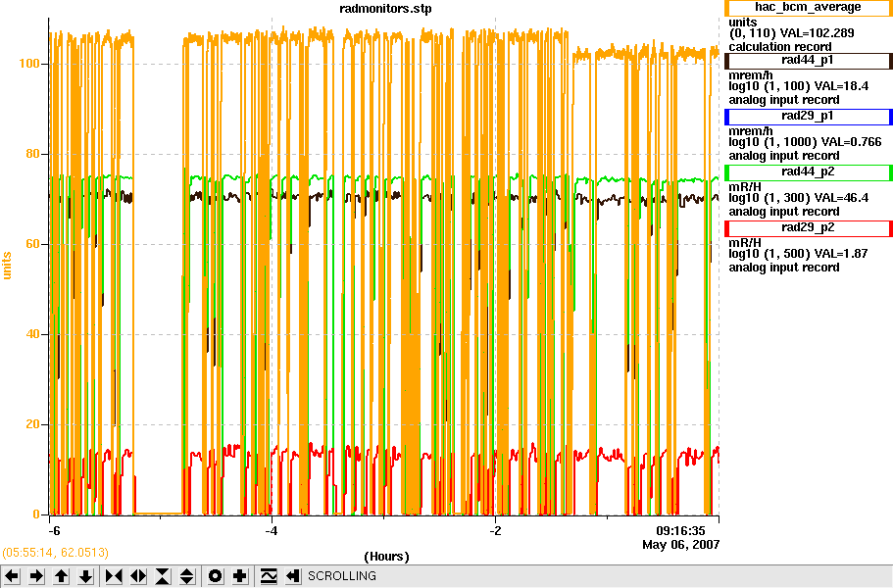The height and width of the screenshot is (588, 893).
Task: Click the cursor readout (05:55:14, 62.0513)
Action: tap(55, 552)
